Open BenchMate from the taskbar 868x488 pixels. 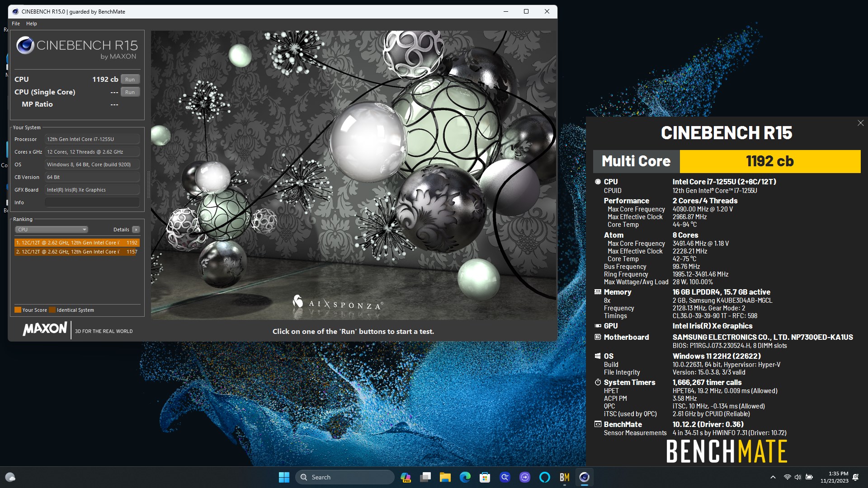565,477
